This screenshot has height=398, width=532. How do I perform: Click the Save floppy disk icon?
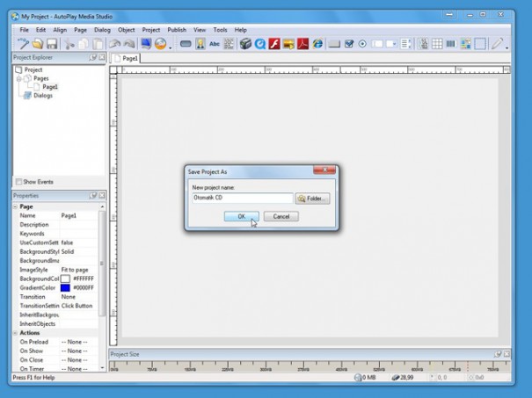point(52,44)
